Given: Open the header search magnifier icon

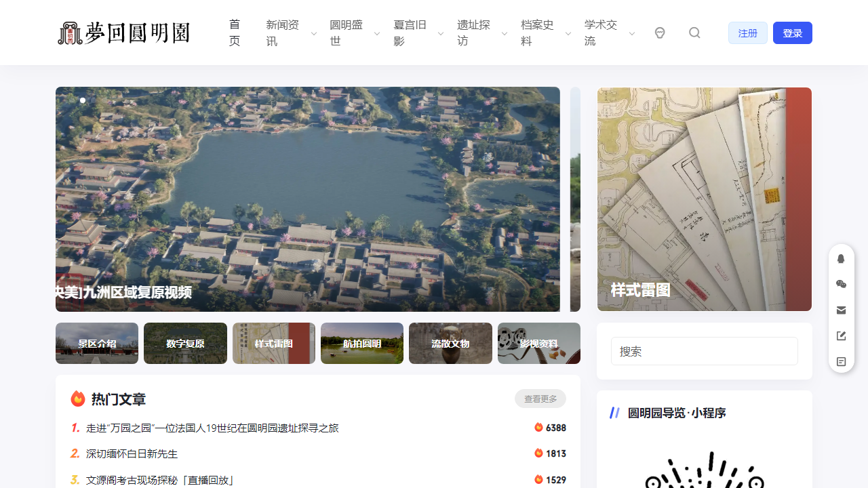Looking at the screenshot, I should tap(694, 33).
